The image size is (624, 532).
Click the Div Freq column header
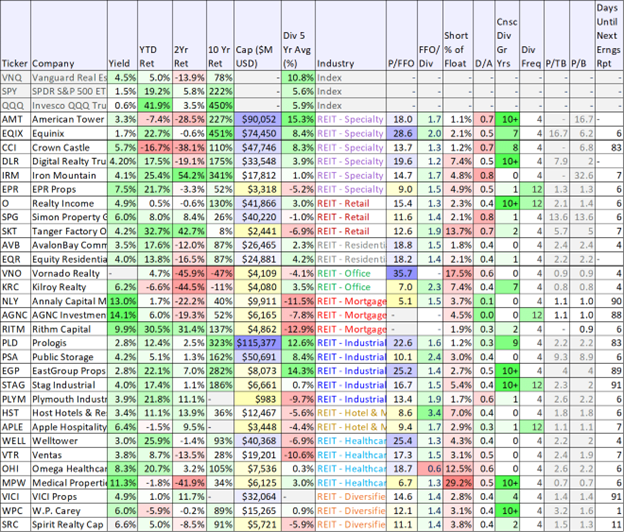click(x=531, y=35)
